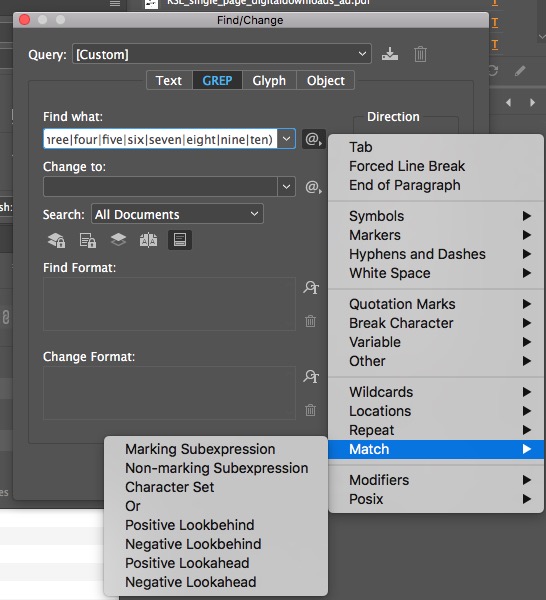546x600 pixels.
Task: Open the Query dropdown
Action: click(x=222, y=54)
